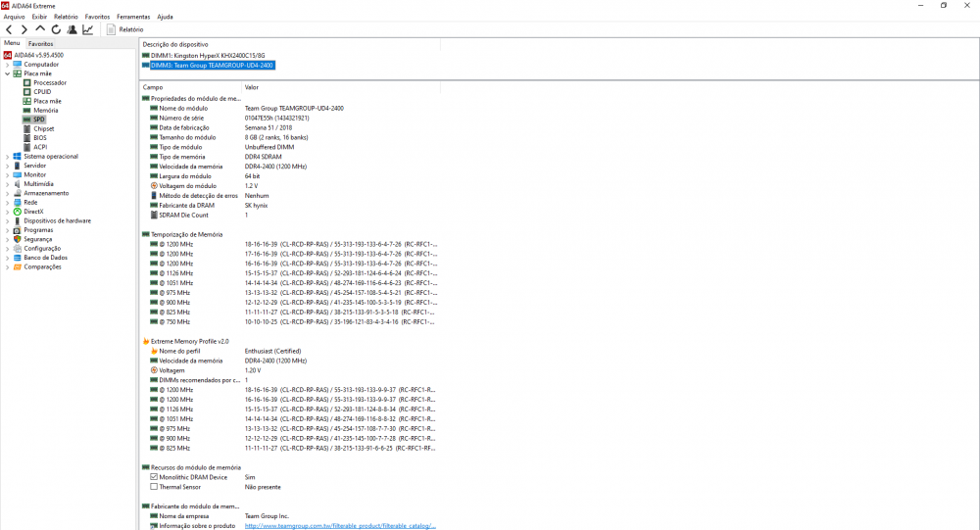The width and height of the screenshot is (980, 530).
Task: Select ACPI in the tree
Action: tap(40, 147)
